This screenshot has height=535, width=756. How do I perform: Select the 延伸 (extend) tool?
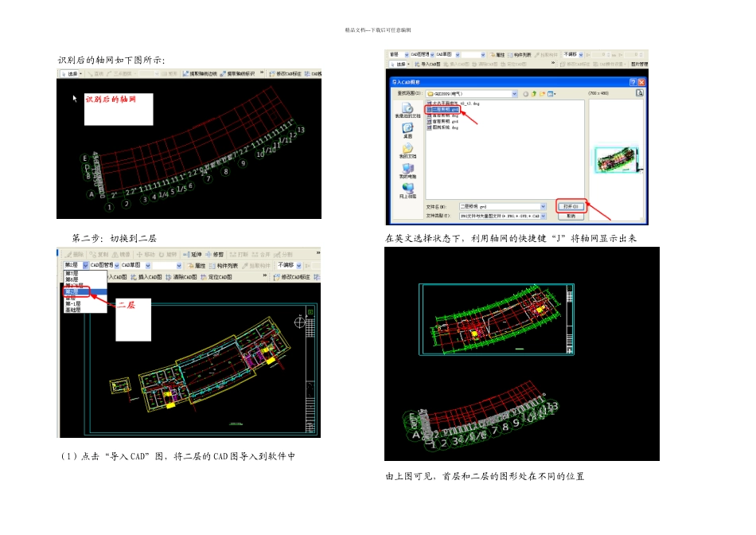[193, 254]
